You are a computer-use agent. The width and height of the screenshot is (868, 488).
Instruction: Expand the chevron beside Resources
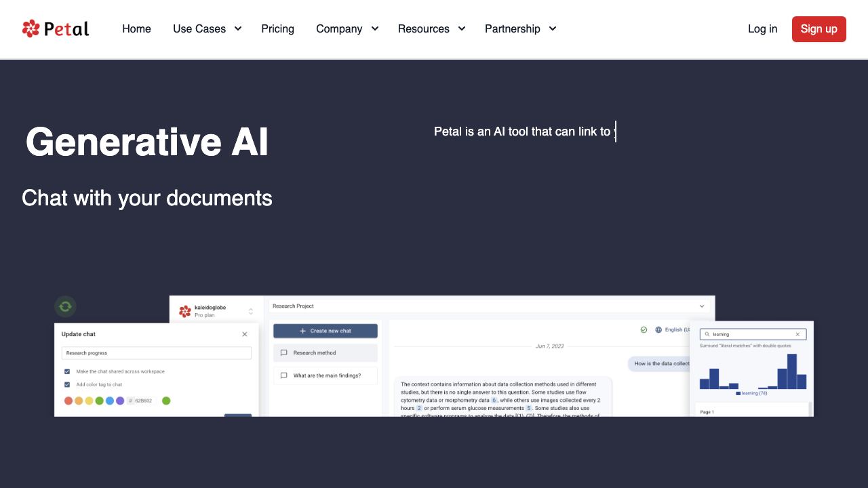pyautogui.click(x=462, y=28)
